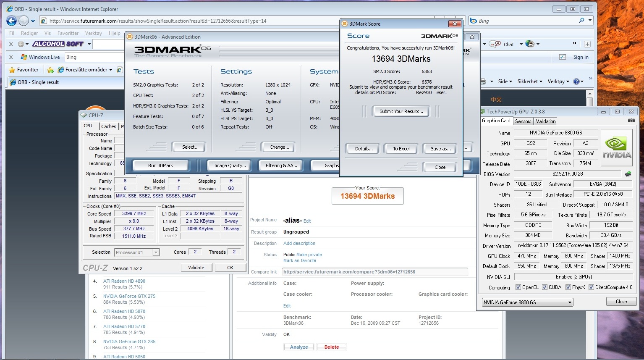Click Save as button in Score dialog
Screen dimensions: 644x360
click(440, 149)
